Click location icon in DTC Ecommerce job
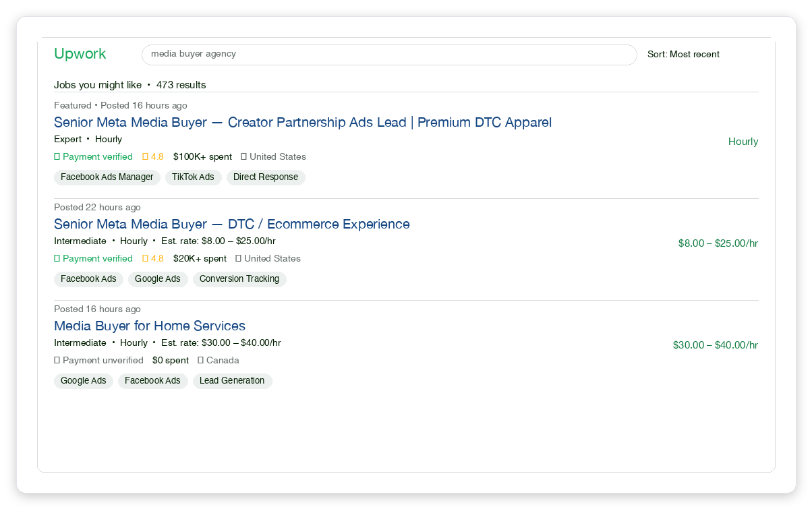812x509 pixels. [239, 259]
